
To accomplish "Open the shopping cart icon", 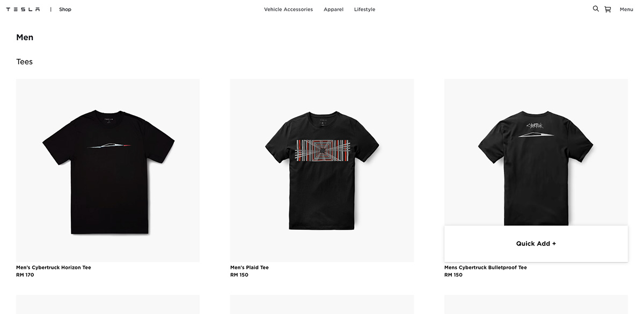I will click(608, 9).
